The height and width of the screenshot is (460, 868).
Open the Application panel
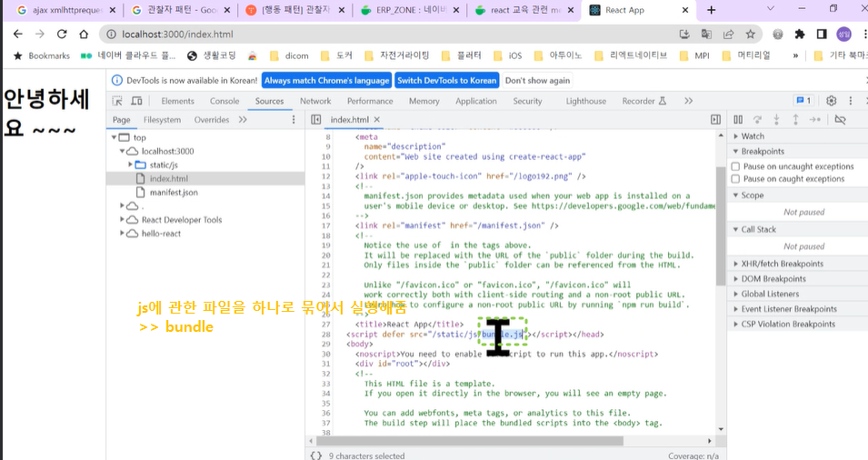pos(476,101)
